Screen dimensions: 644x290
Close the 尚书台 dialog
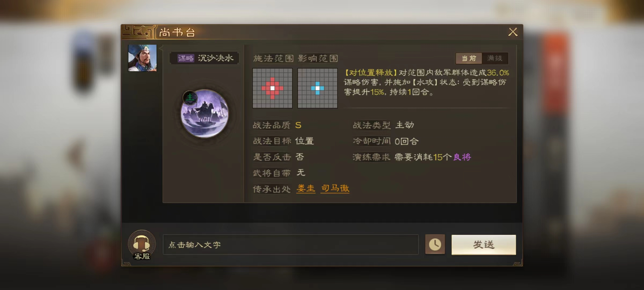point(513,32)
